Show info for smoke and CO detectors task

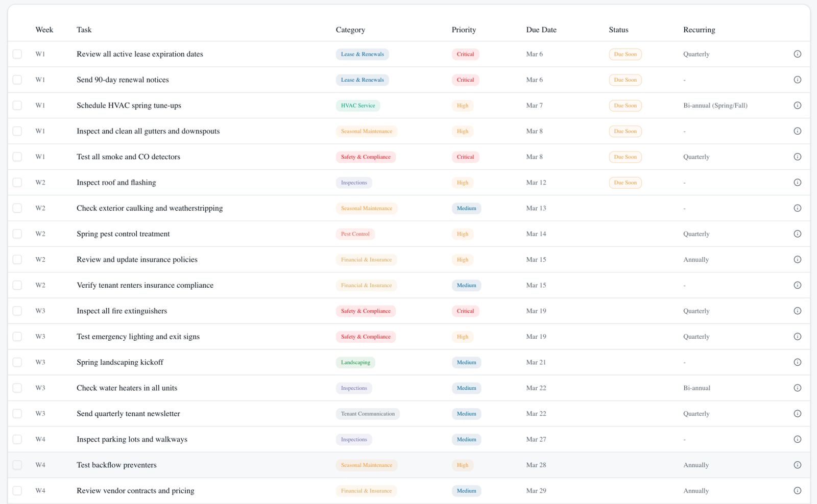pyautogui.click(x=797, y=157)
